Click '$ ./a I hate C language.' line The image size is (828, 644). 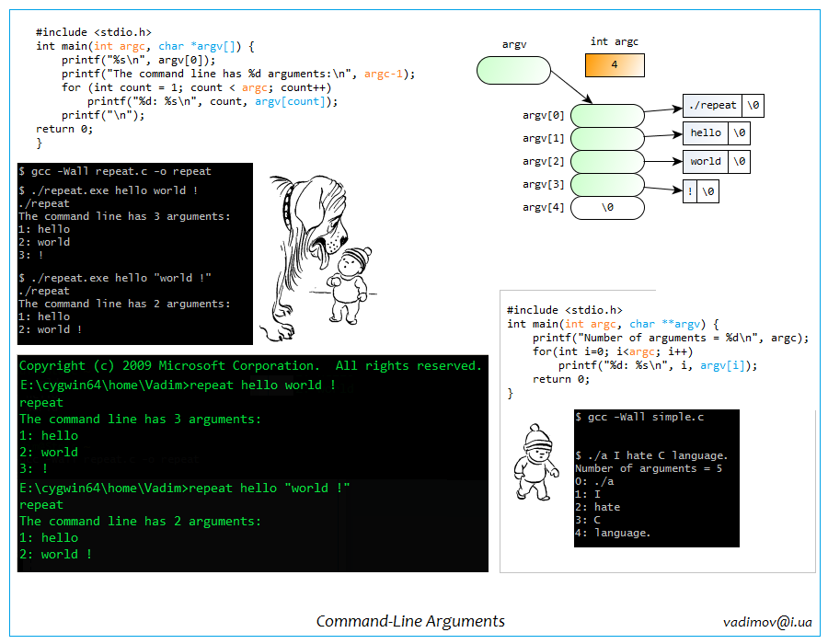[x=651, y=455]
